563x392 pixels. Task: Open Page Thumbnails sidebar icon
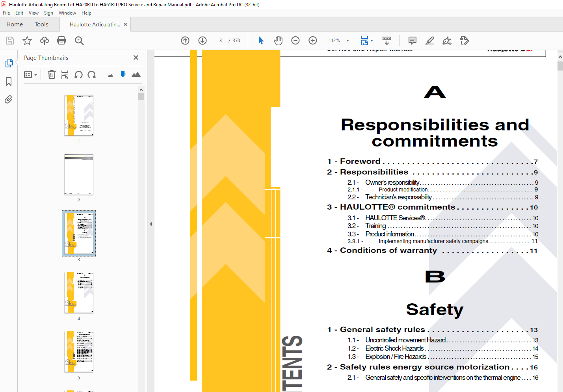pos(9,63)
